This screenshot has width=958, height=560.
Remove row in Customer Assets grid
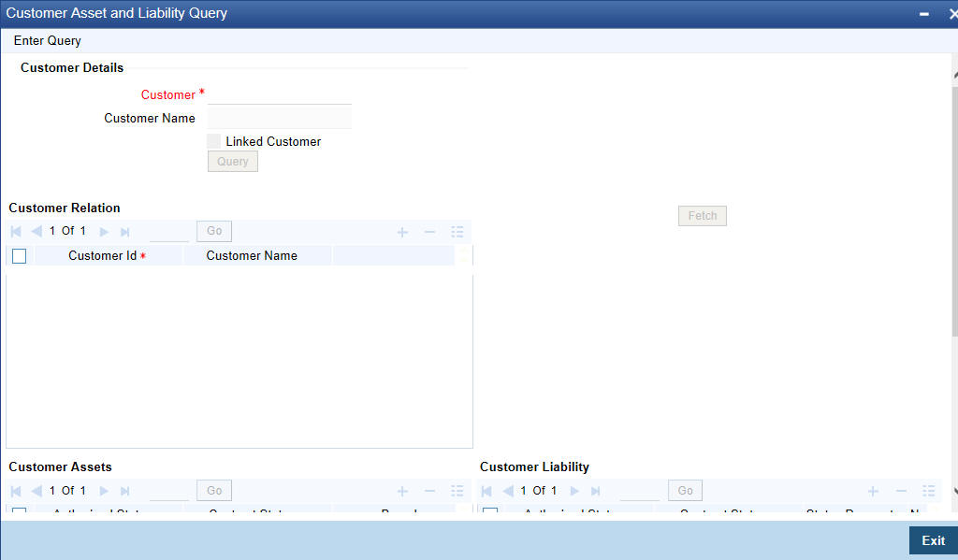click(x=429, y=491)
